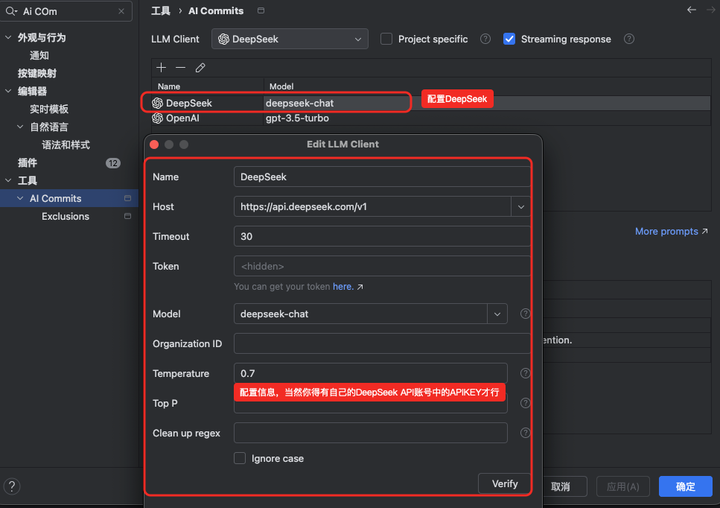720x508 pixels.
Task: Click the Clean up regex input field
Action: 371,433
